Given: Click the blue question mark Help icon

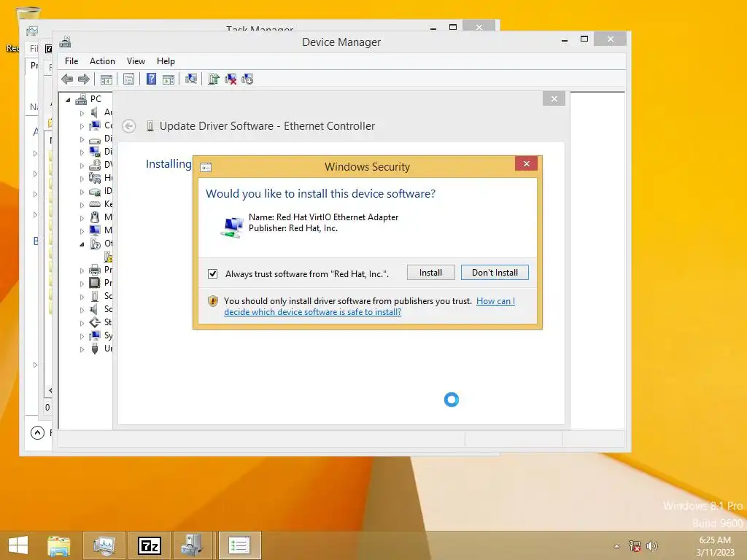Looking at the screenshot, I should 152,79.
